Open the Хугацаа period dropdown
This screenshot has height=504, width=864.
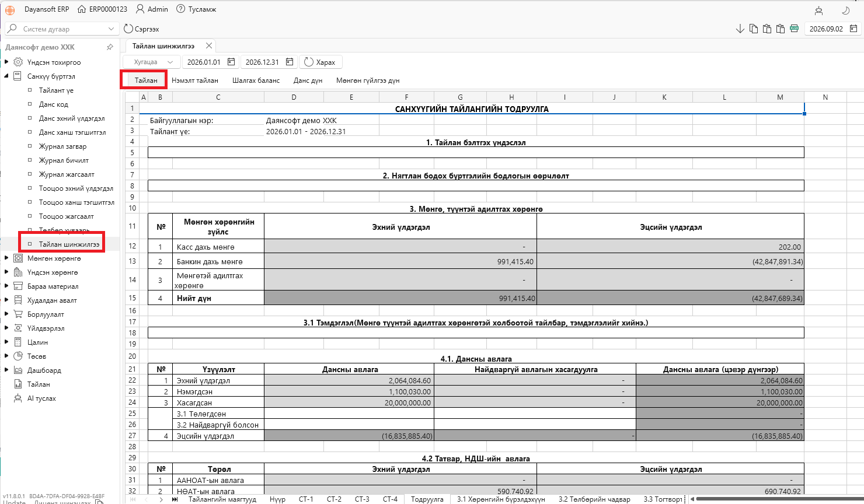pos(151,62)
